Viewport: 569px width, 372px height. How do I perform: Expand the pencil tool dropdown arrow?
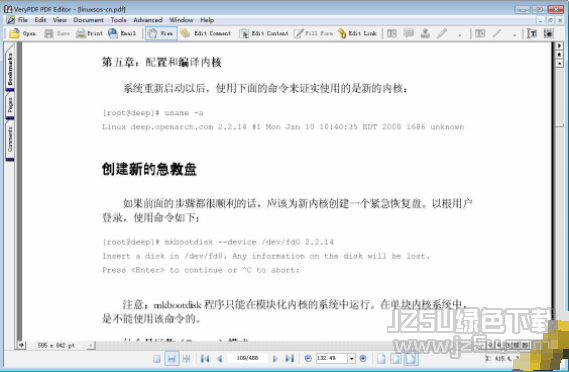[459, 34]
